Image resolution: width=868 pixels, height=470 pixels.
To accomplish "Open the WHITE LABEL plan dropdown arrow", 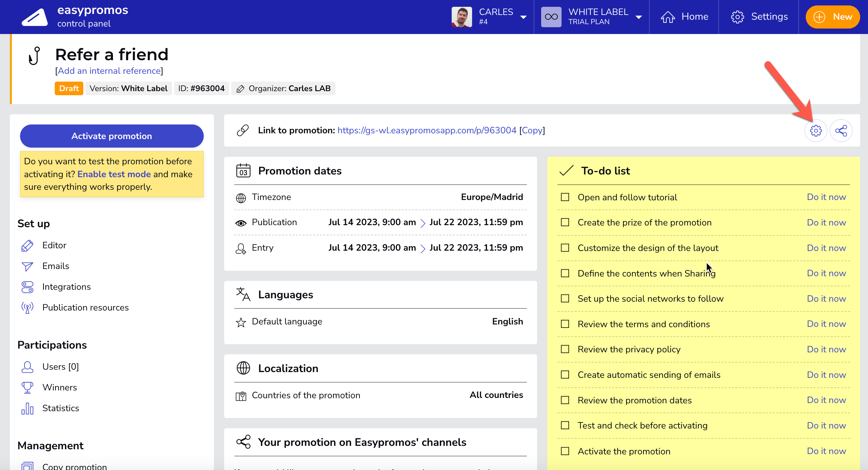I will pyautogui.click(x=639, y=17).
